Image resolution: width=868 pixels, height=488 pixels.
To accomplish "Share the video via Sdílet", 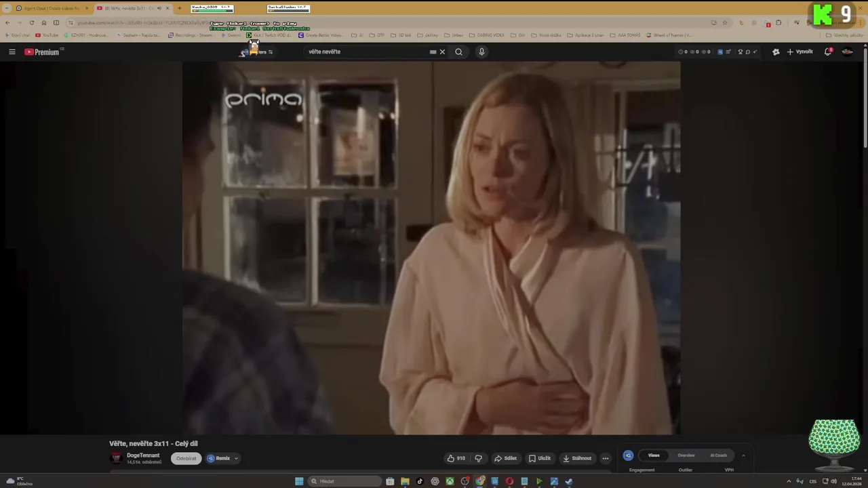I will 505,458.
